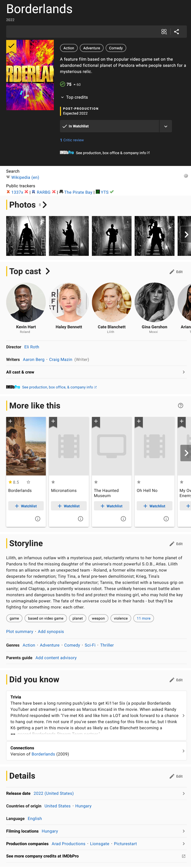Screen dimensions: 191x868
Task: Open writer Craig Mazin's page
Action: pos(61,360)
